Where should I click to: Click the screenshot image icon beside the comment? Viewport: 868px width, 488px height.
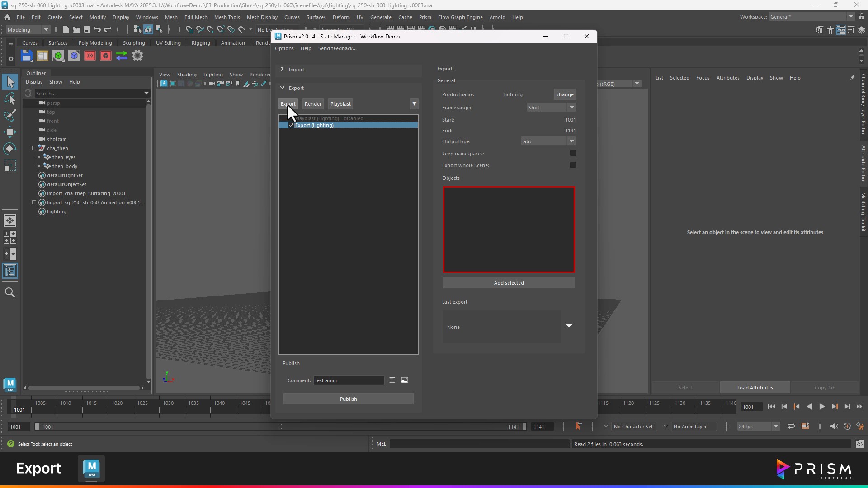tap(405, 380)
